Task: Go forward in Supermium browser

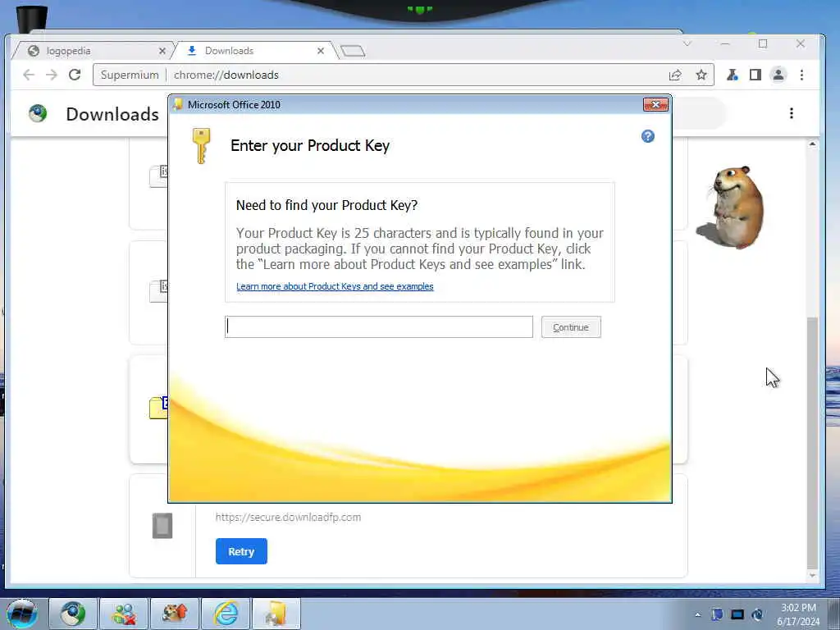Action: coord(52,75)
